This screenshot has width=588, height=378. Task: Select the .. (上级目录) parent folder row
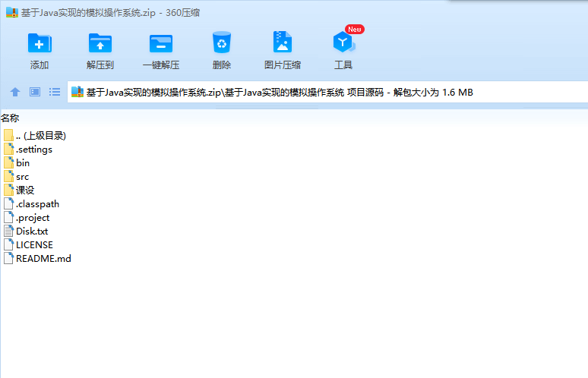point(35,136)
